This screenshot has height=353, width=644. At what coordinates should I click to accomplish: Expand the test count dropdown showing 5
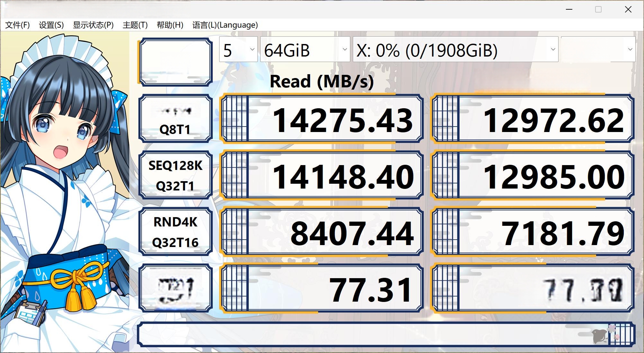238,49
